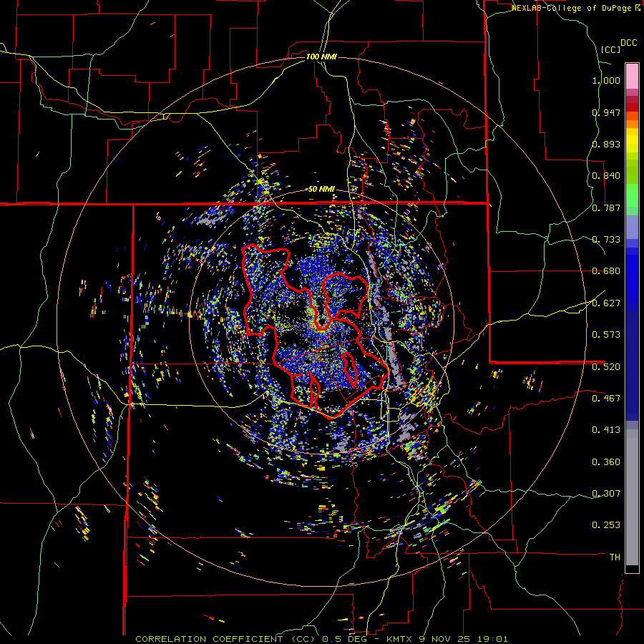The height and width of the screenshot is (644, 644).
Task: Click the 0.467 color scale value
Action: coord(606,399)
